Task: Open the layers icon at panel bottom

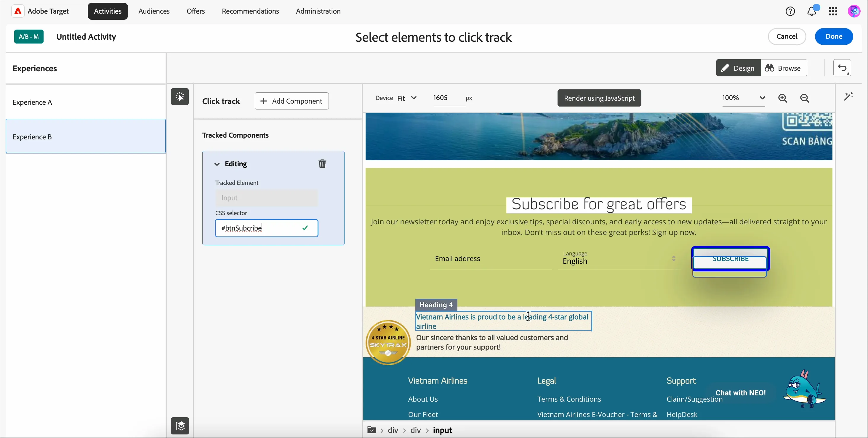Action: [180, 426]
